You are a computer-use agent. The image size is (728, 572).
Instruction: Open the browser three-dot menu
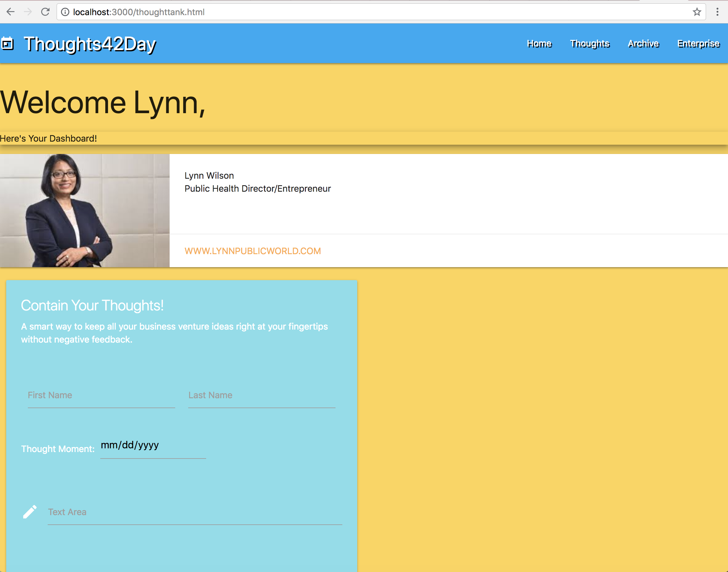point(717,12)
